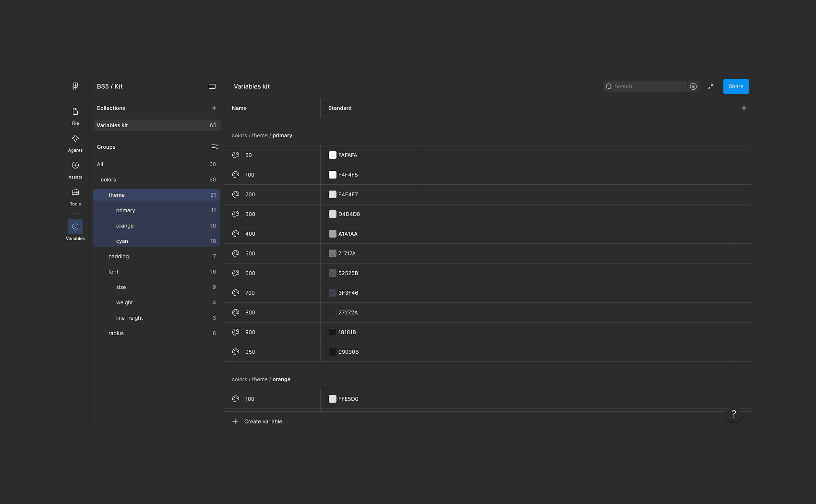
Task: Select the Variables sidebar icon
Action: pos(75,227)
